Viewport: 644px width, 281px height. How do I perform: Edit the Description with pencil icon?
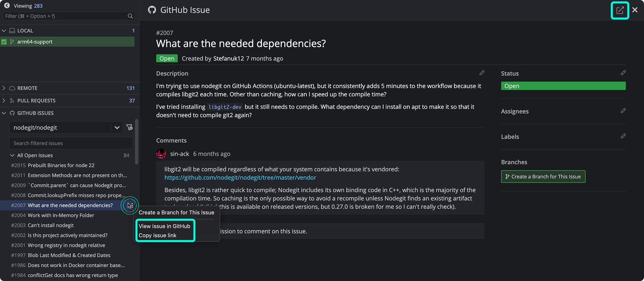pos(482,73)
